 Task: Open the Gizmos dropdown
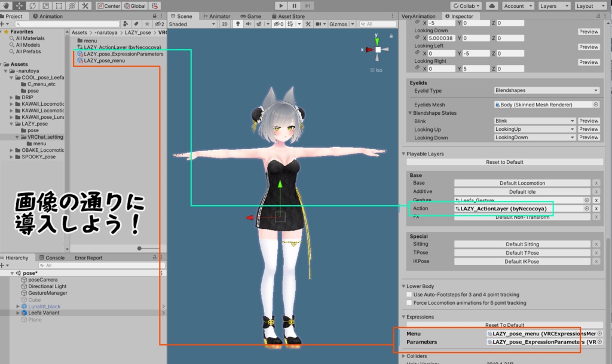point(341,24)
